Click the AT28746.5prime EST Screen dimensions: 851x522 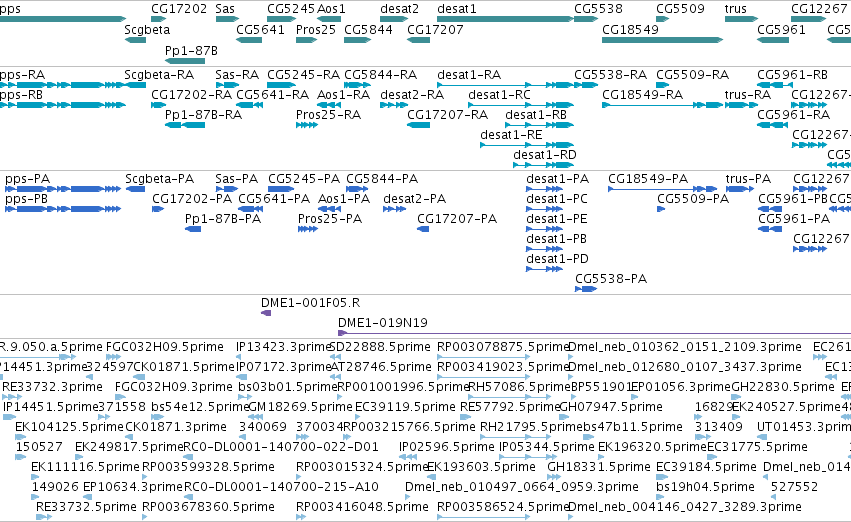(334, 377)
